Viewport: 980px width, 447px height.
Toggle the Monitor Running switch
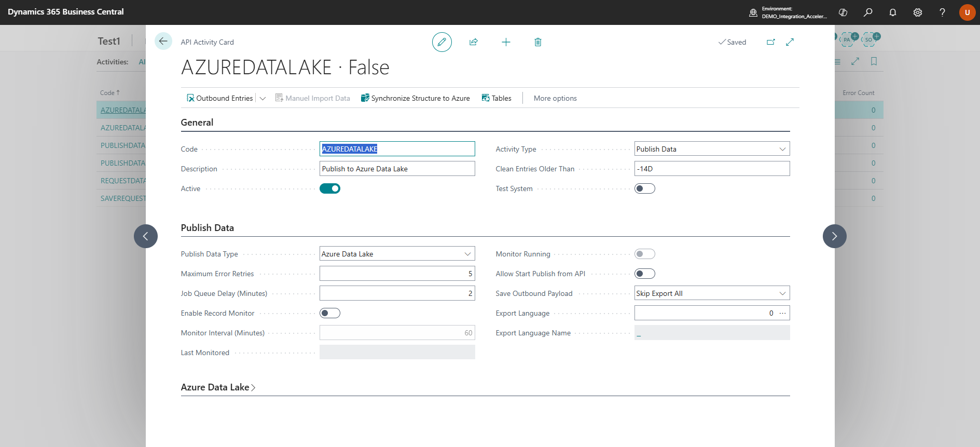coord(645,254)
